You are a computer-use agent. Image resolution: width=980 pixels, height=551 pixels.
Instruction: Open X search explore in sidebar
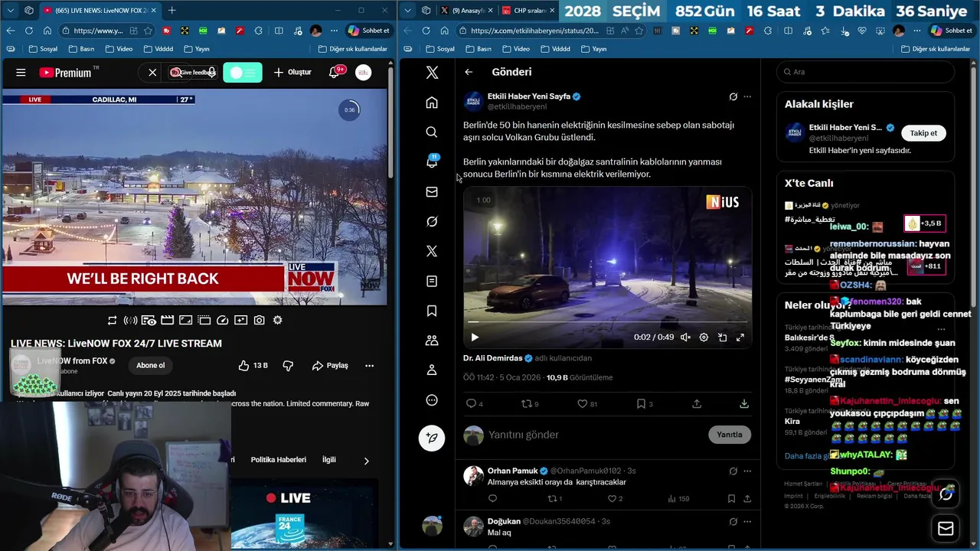(432, 132)
